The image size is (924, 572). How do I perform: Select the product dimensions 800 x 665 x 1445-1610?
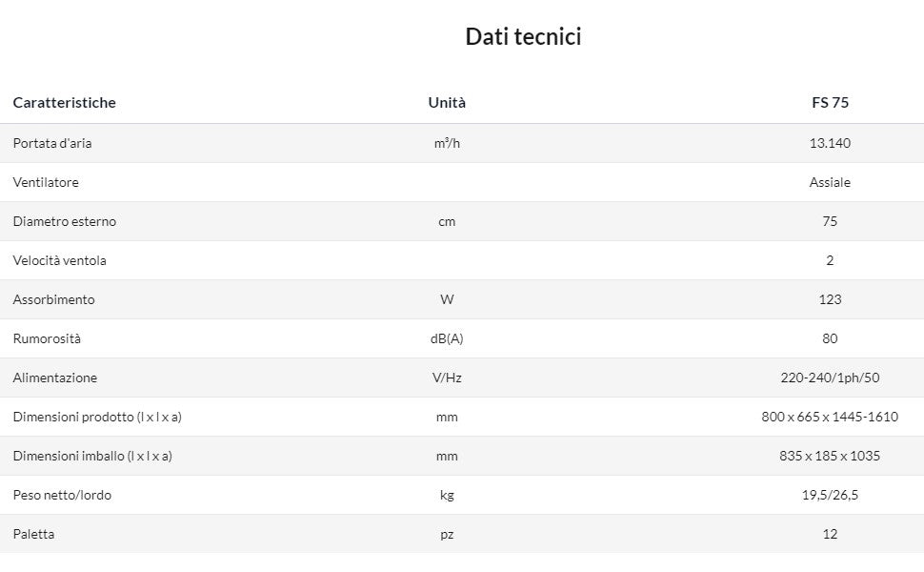coord(830,417)
